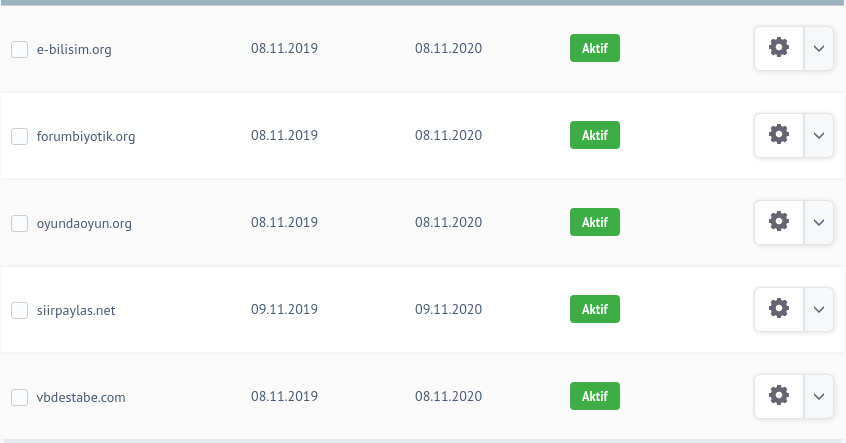
Task: Open gear settings for oyundaoyun.org
Action: click(779, 222)
